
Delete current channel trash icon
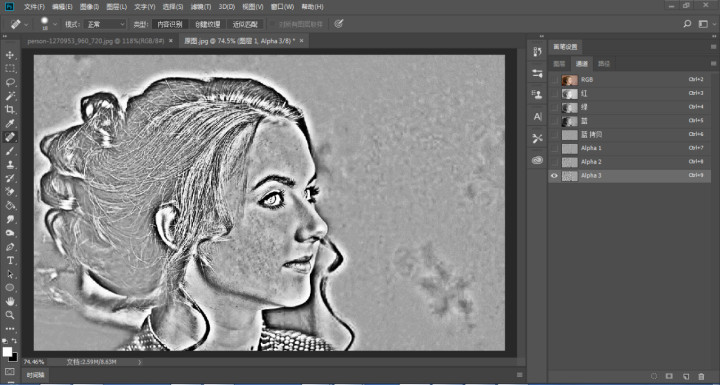701,376
